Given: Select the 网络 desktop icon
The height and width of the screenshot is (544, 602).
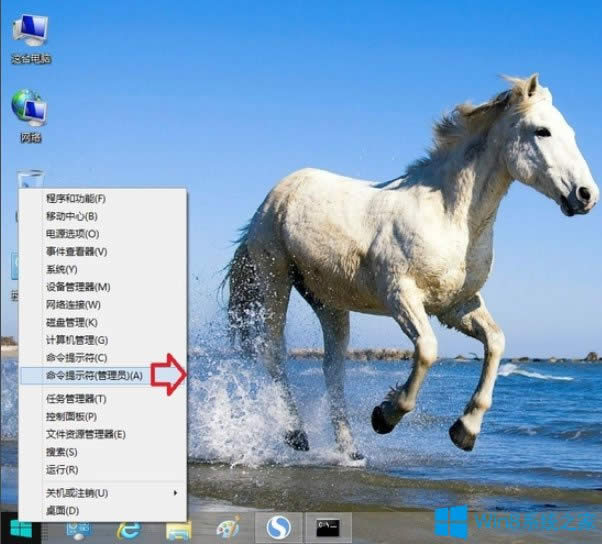Looking at the screenshot, I should coord(29,110).
